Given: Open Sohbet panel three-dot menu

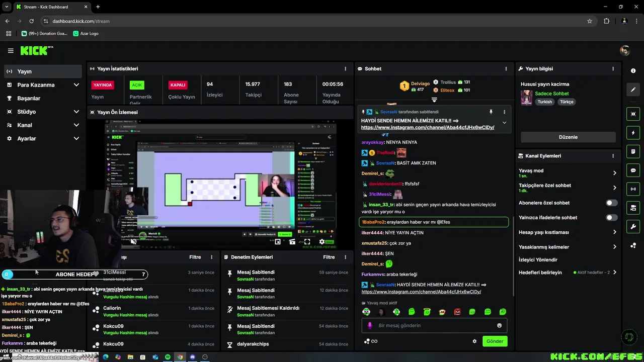Looking at the screenshot, I should click(x=506, y=69).
